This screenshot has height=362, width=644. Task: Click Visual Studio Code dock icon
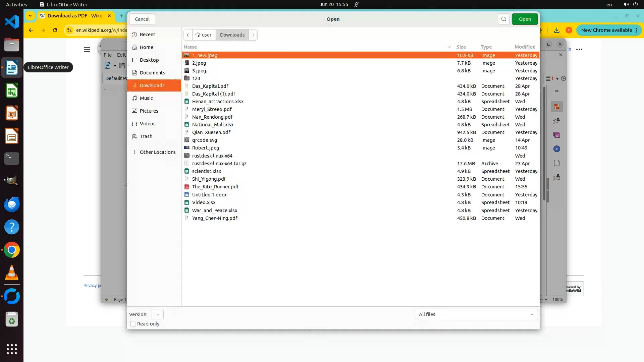click(12, 22)
